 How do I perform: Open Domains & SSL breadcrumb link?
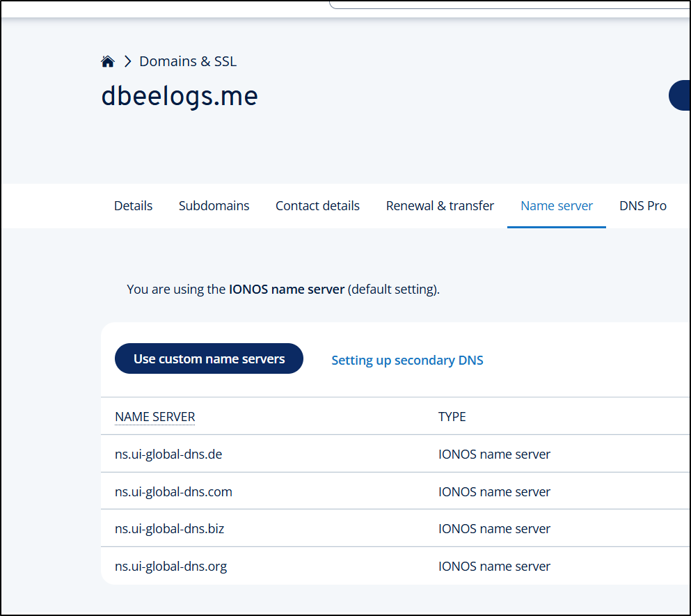188,62
